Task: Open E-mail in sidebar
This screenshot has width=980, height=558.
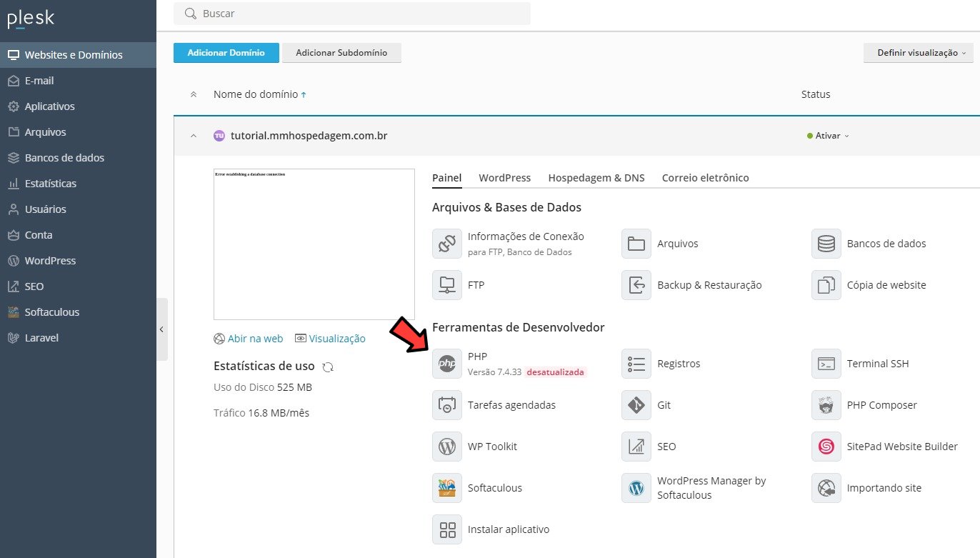Action: [x=78, y=81]
